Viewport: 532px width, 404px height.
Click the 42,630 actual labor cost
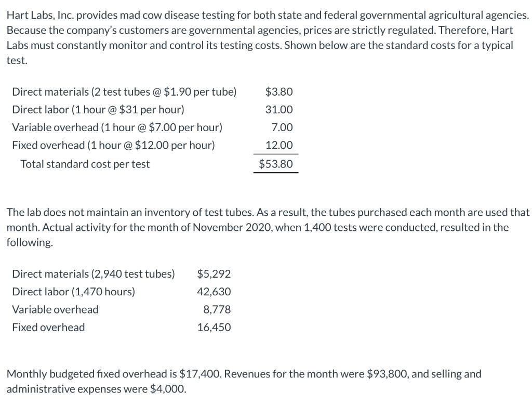214,292
